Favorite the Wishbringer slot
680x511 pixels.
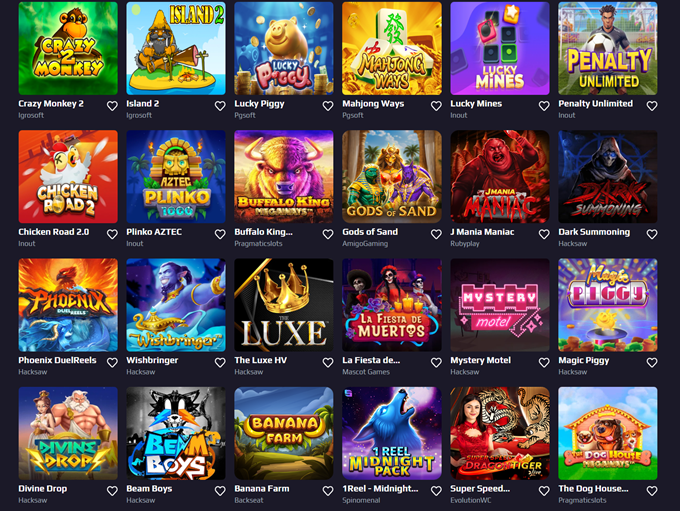click(x=220, y=363)
